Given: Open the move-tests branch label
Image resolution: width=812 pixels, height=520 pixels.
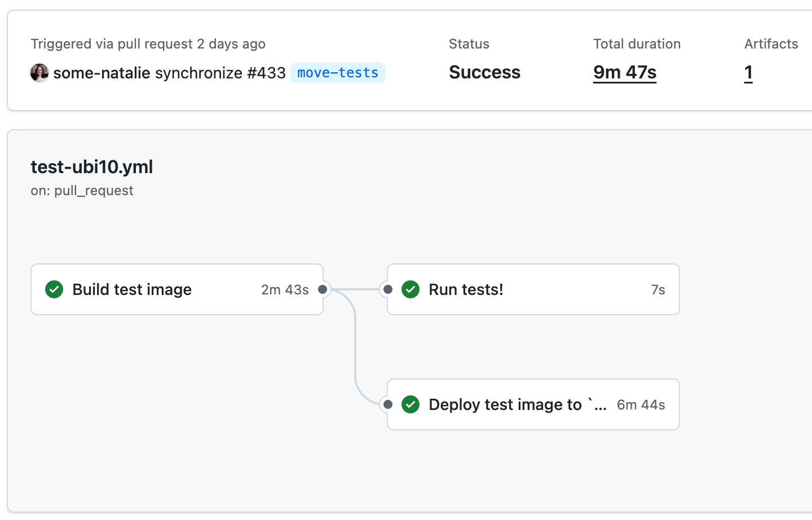Looking at the screenshot, I should coord(338,73).
